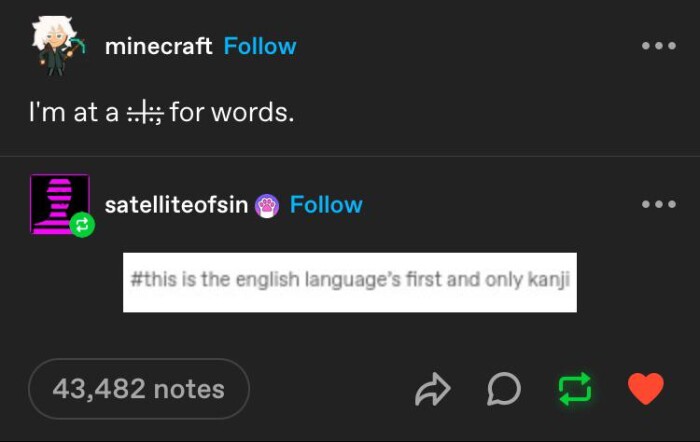View the 43,482 notes
Screen dimensions: 700x442
[138, 389]
